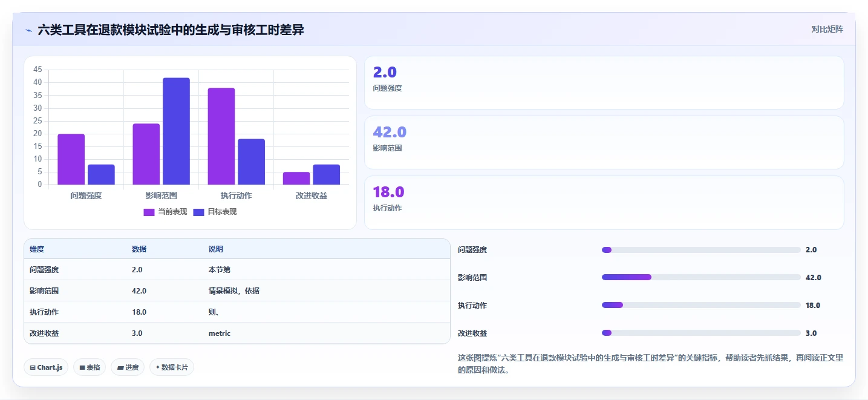
Task: Open the 18.0 执行动作 data card
Action: coord(604,203)
